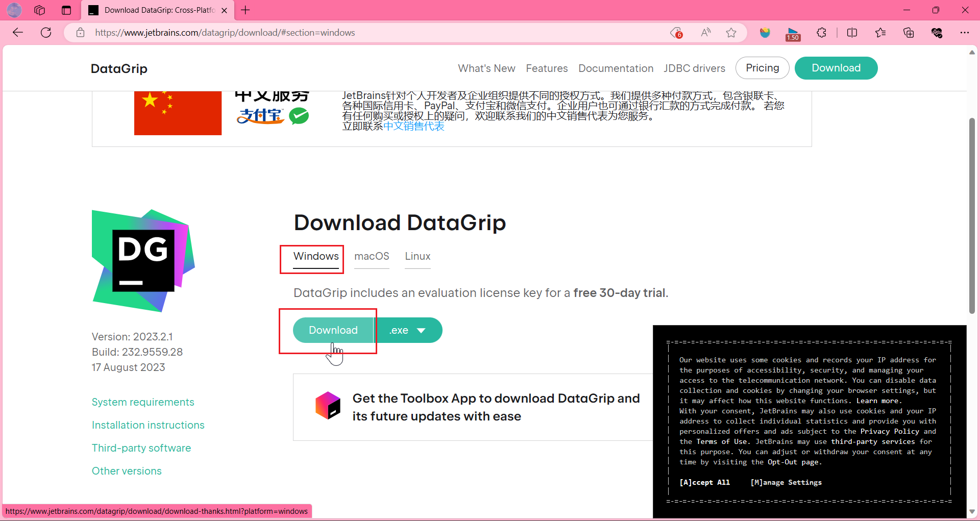Go back to the previous page
This screenshot has width=980, height=521.
click(18, 33)
